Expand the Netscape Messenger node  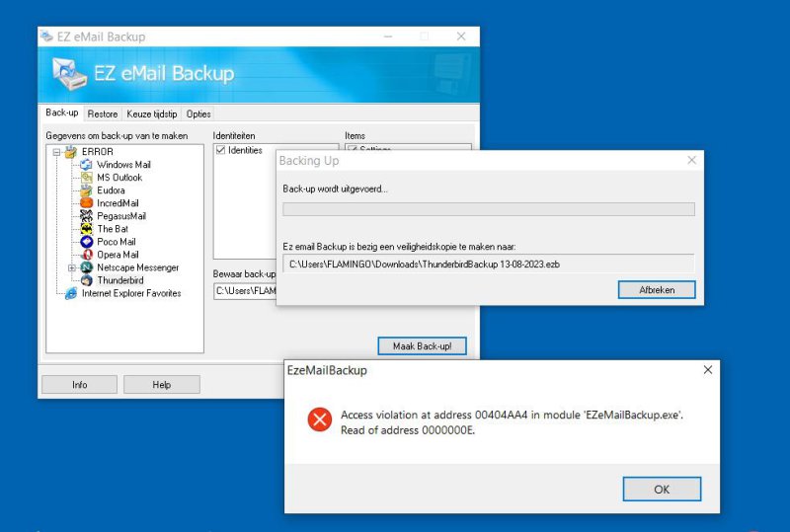click(x=71, y=267)
